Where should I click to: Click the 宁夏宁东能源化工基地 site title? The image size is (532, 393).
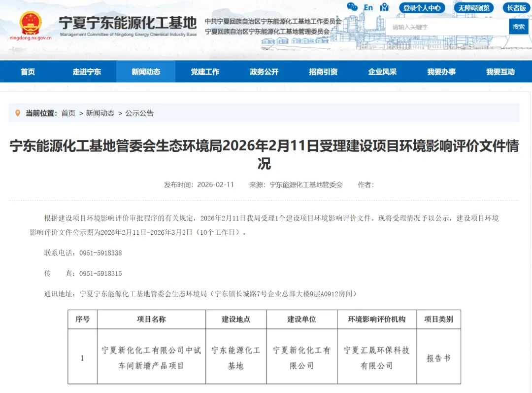[128, 23]
